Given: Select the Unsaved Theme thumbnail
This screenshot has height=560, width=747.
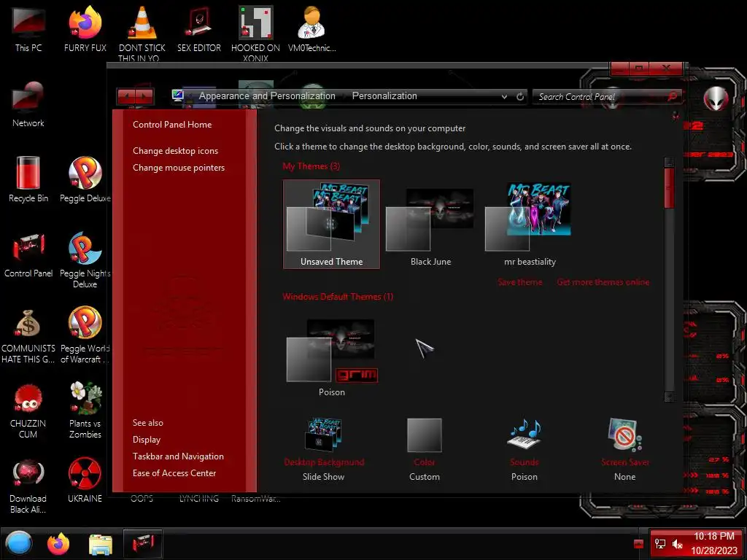Looking at the screenshot, I should (331, 225).
